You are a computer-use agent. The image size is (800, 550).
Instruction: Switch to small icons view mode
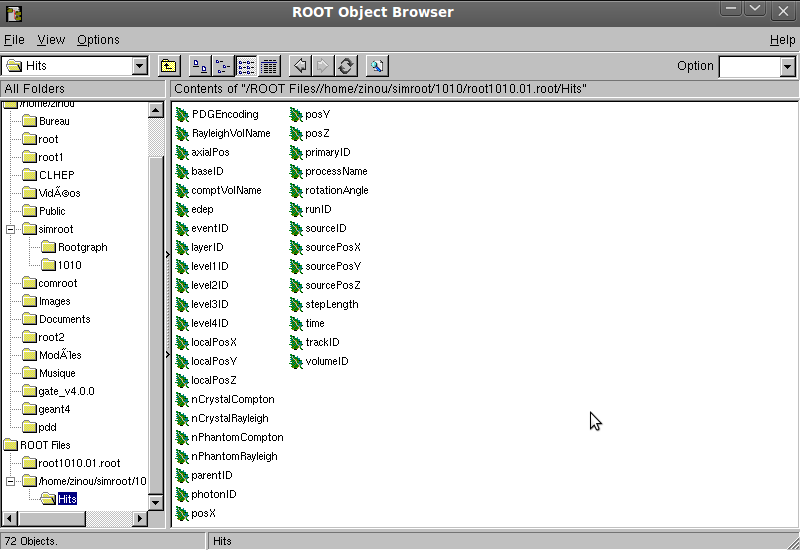[222, 66]
